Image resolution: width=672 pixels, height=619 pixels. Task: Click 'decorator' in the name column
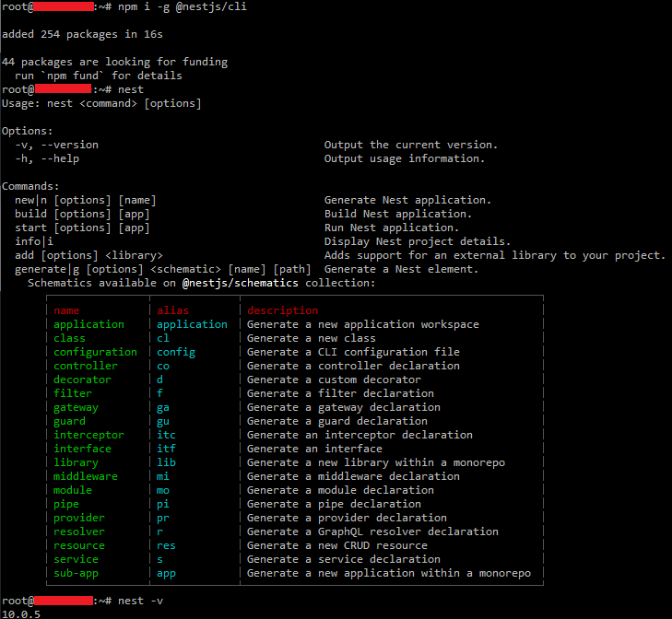click(x=82, y=380)
